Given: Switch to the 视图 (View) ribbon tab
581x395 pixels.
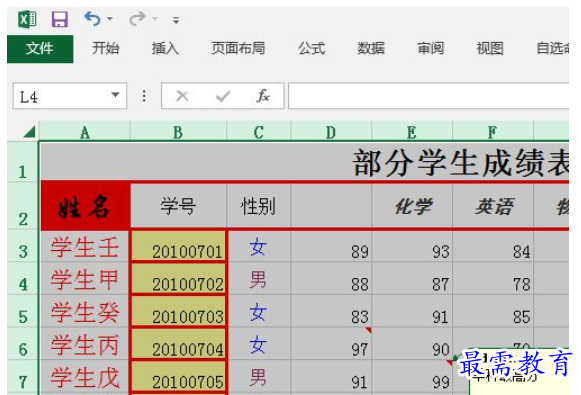Looking at the screenshot, I should click(x=490, y=49).
